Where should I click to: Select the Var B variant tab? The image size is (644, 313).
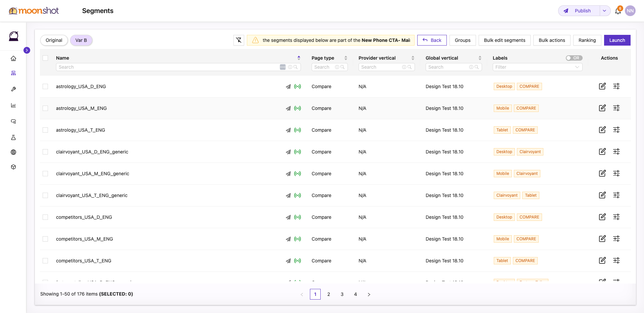(81, 40)
